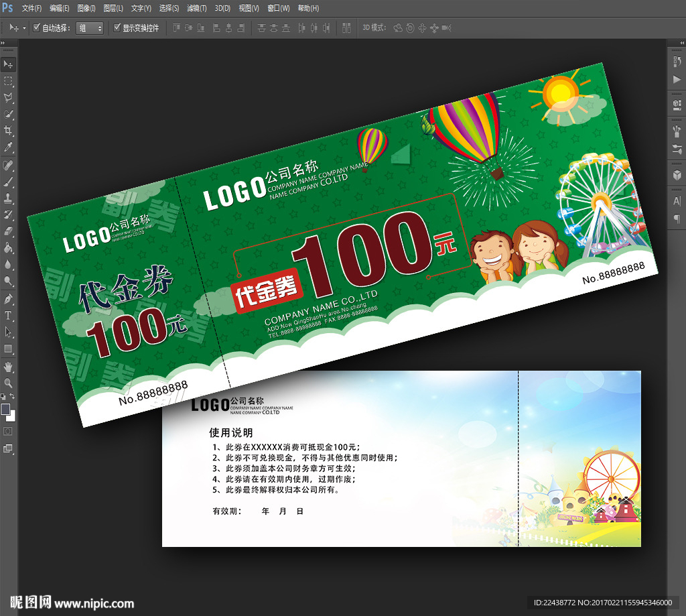Select the History Brush tool
This screenshot has width=686, height=616.
tap(8, 215)
